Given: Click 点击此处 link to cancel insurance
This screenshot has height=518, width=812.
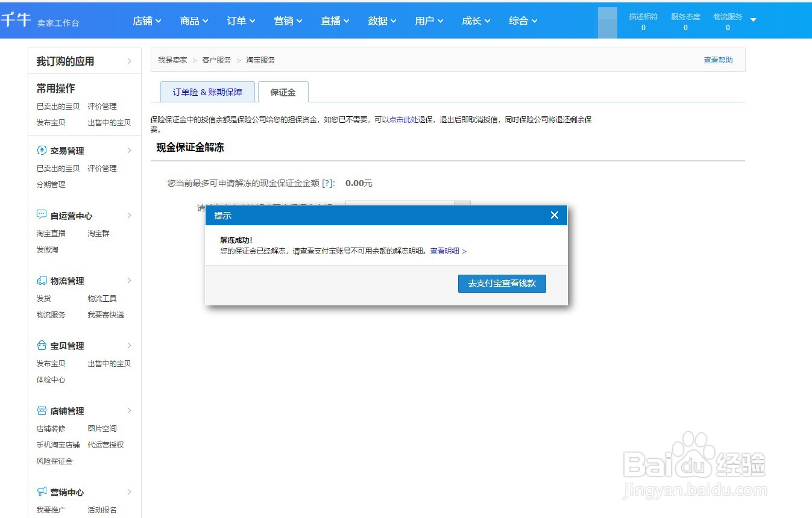Looking at the screenshot, I should point(403,120).
